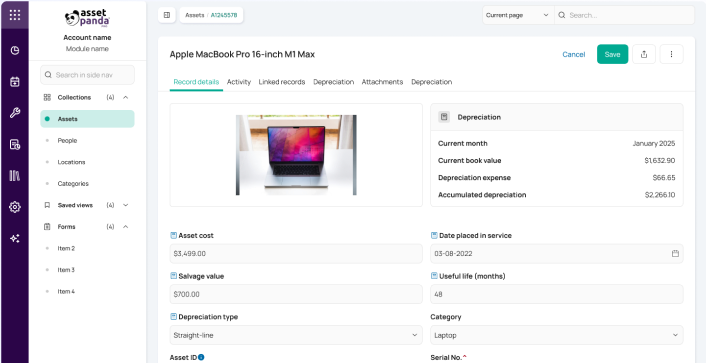
Task: Click the MacBook product photo
Action: 296,155
